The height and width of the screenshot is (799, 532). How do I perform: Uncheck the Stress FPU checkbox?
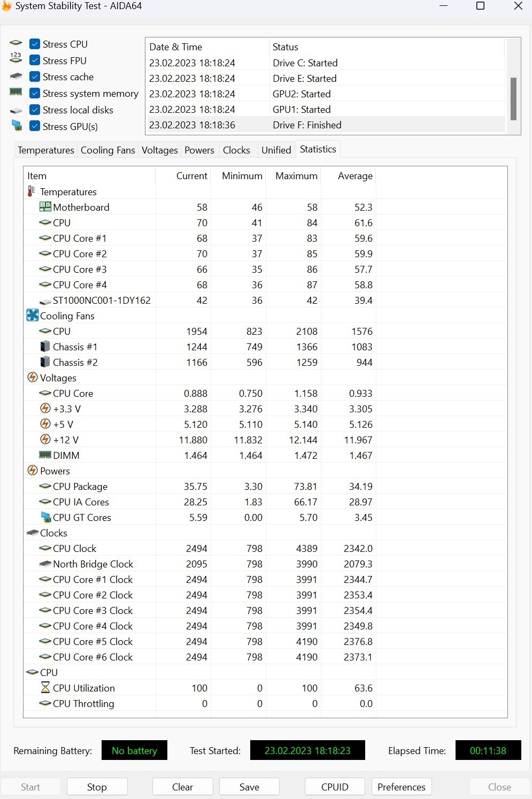pos(35,60)
